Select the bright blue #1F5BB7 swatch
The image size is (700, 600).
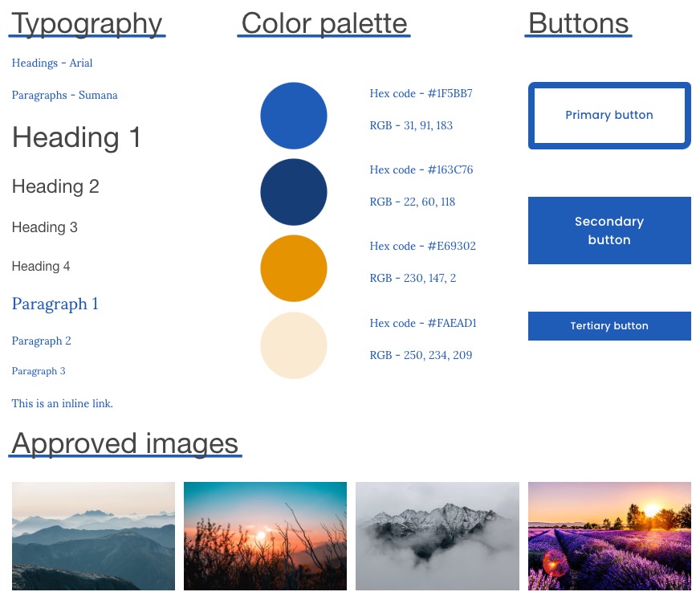tap(294, 116)
